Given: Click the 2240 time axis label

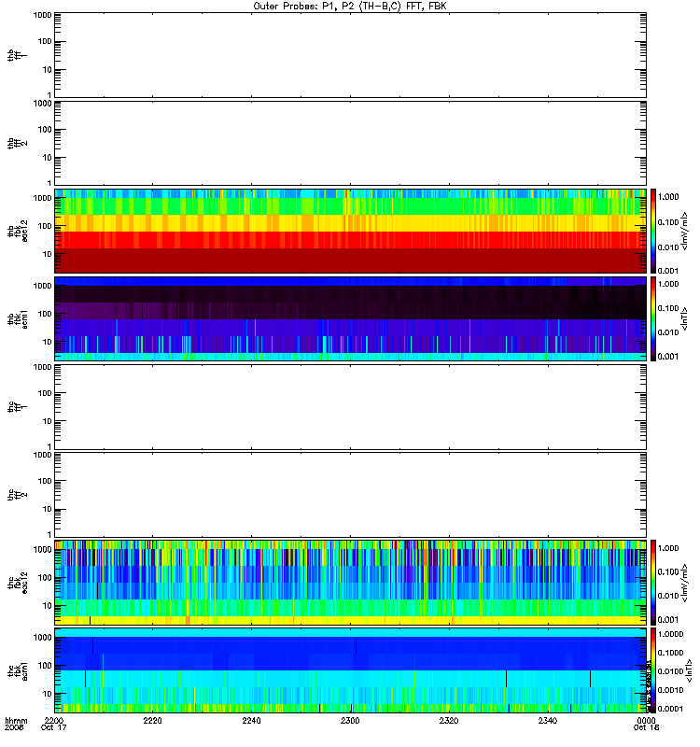Looking at the screenshot, I should pyautogui.click(x=251, y=721).
